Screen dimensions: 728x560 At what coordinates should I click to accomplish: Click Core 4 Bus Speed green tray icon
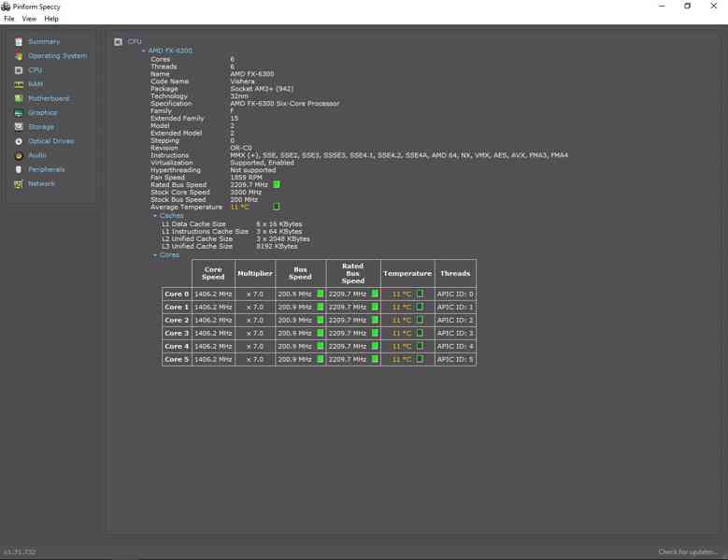320,346
